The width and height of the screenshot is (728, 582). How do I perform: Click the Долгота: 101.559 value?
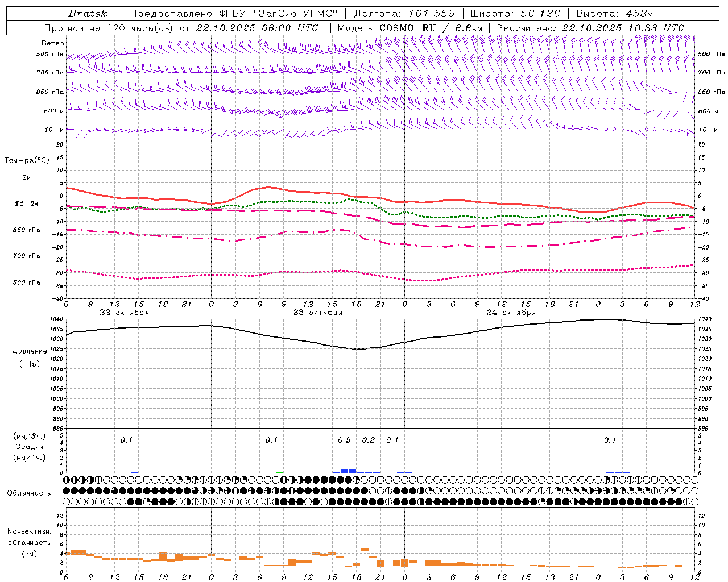[x=404, y=14]
